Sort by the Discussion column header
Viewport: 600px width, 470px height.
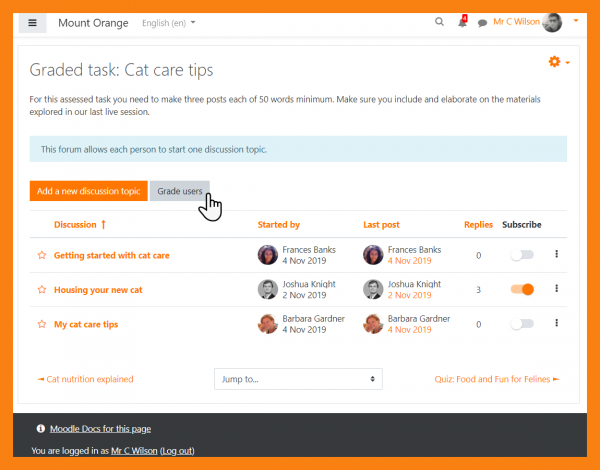coord(75,225)
